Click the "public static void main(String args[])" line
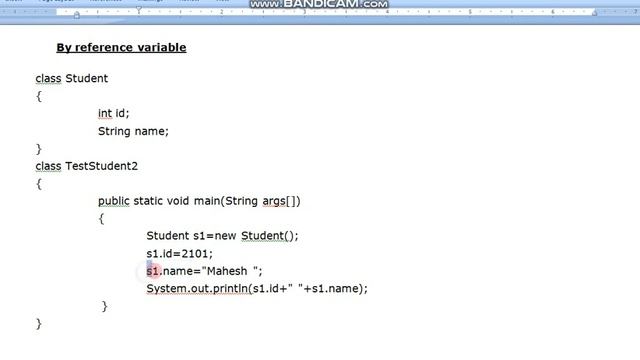Screen dimensions: 640x360 point(199,201)
